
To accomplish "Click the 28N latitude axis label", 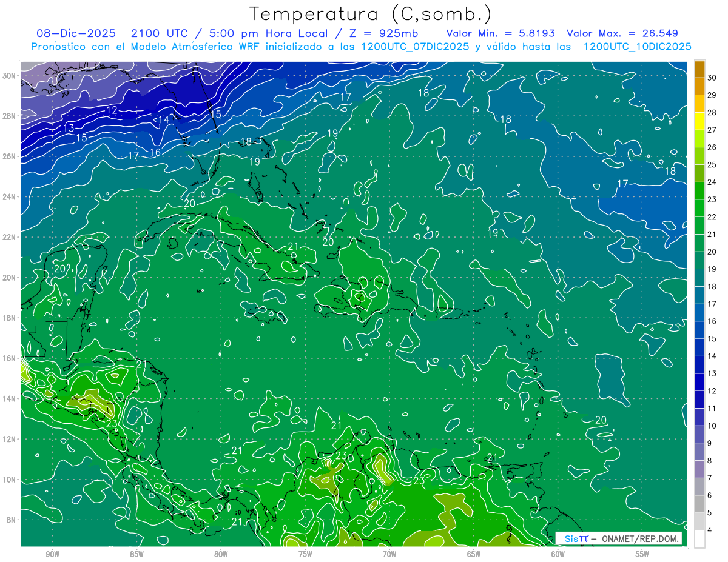I will 10,116.
